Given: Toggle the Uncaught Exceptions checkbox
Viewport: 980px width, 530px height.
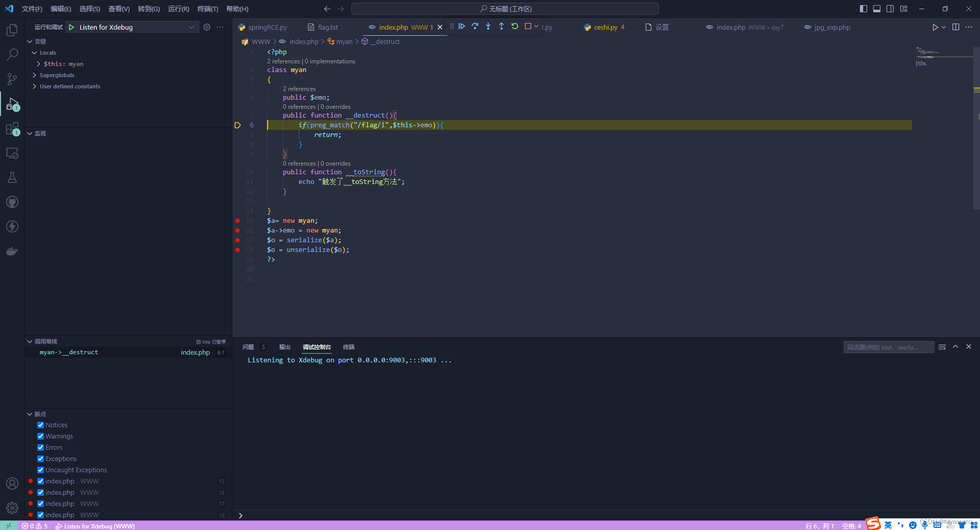Looking at the screenshot, I should click(40, 470).
